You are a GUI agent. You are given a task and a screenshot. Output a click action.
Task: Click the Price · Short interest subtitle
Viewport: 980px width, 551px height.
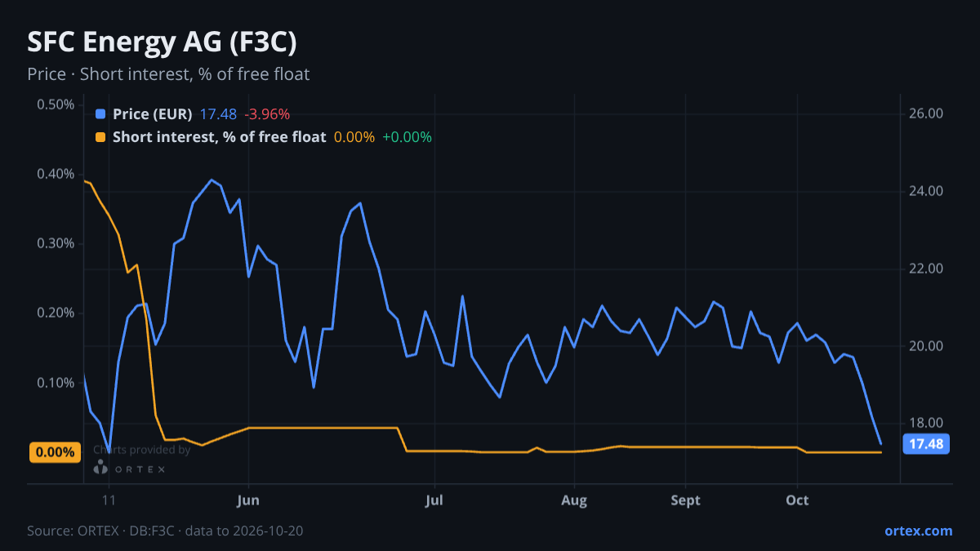[168, 74]
